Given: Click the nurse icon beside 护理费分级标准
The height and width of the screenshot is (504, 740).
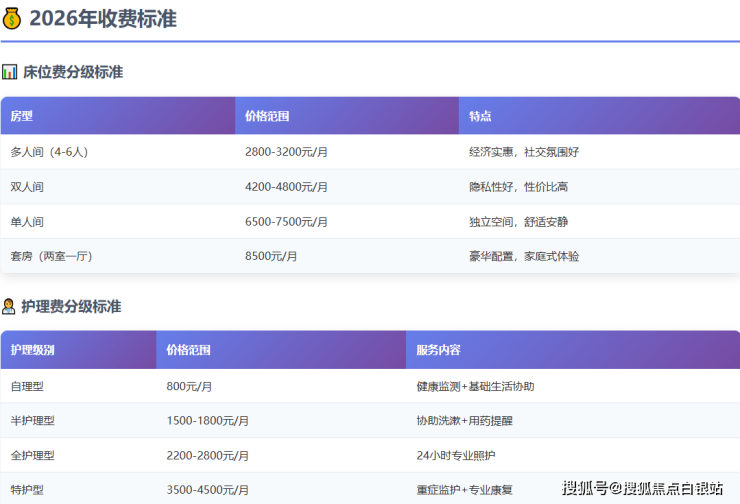Looking at the screenshot, I should (10, 306).
